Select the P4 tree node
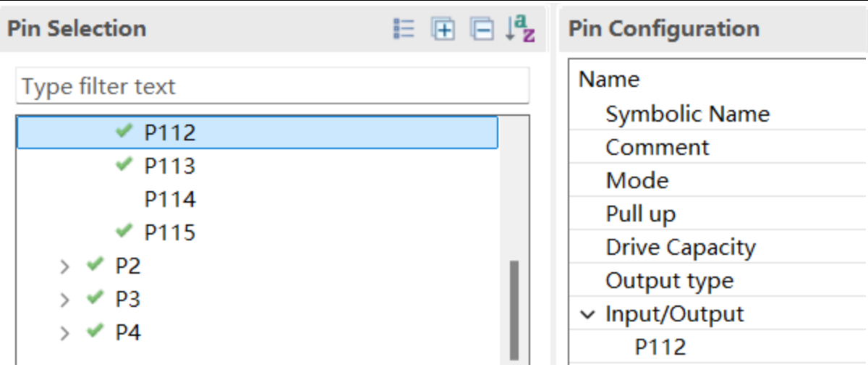The height and width of the screenshot is (388, 868). [x=128, y=332]
